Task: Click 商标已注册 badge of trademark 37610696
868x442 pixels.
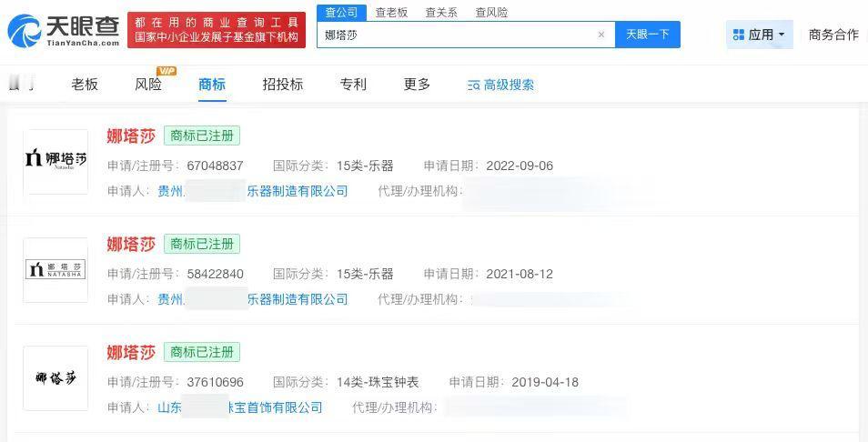Action: coord(202,352)
